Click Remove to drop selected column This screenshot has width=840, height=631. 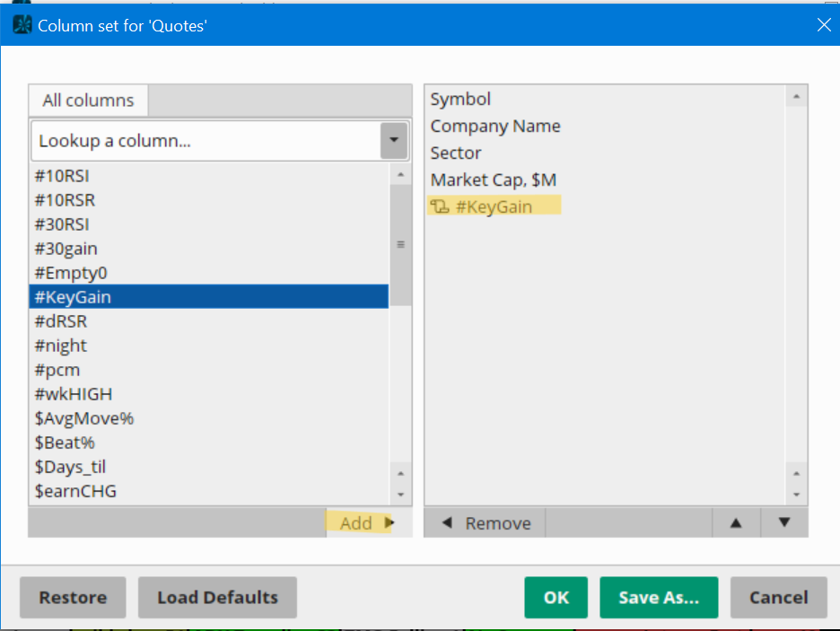(x=486, y=522)
